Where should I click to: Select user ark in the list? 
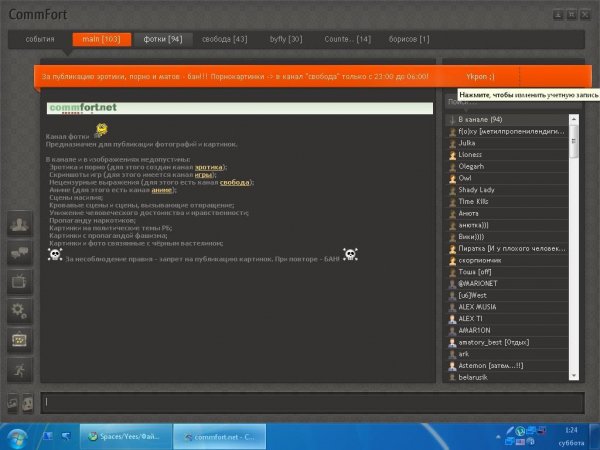tap(508, 354)
